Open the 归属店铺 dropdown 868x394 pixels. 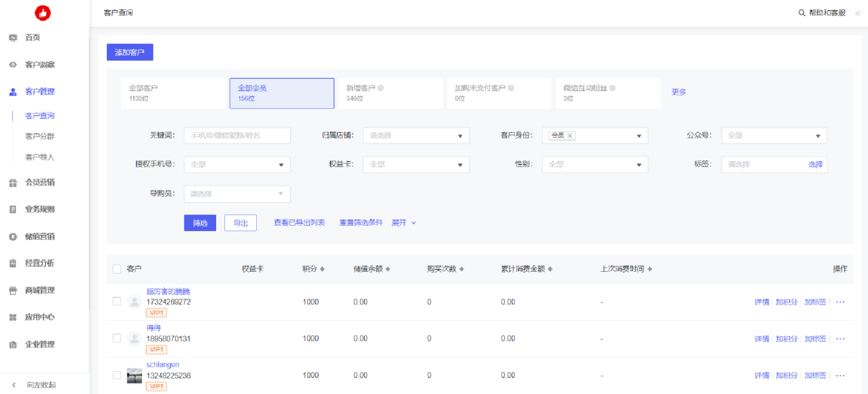click(x=416, y=136)
